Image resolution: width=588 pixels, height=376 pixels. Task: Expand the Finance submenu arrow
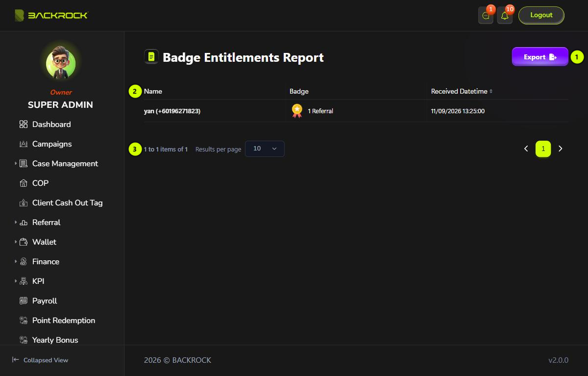[x=16, y=261]
